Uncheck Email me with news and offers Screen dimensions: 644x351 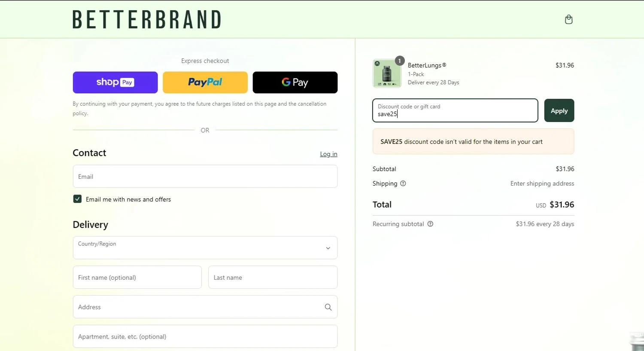pos(77,199)
